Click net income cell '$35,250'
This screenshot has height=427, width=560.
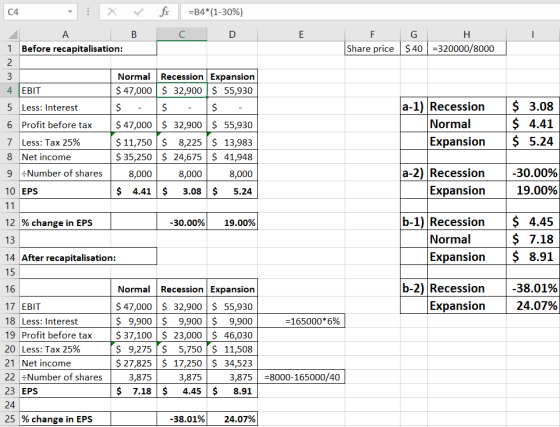tap(134, 157)
